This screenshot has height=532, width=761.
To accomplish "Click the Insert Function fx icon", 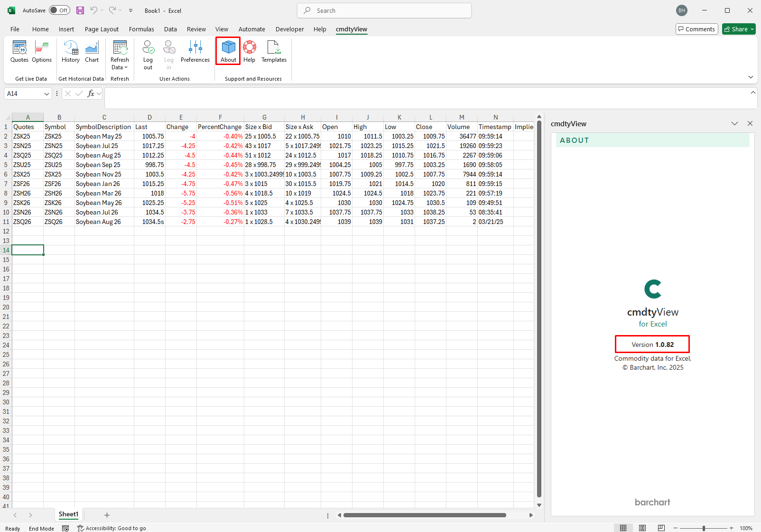I will click(91, 93).
